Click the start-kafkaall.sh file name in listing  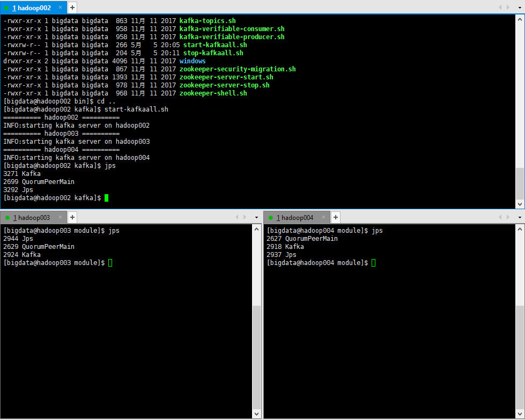(215, 45)
